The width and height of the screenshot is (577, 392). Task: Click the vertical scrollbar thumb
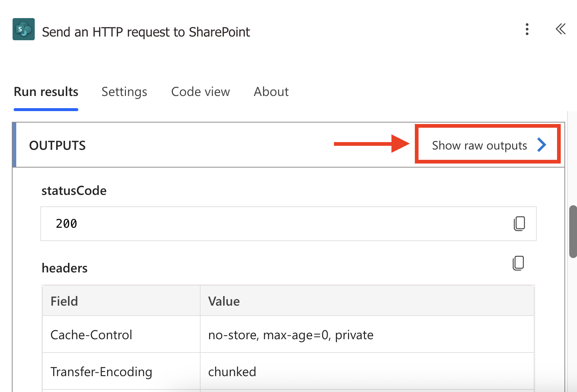tap(573, 231)
